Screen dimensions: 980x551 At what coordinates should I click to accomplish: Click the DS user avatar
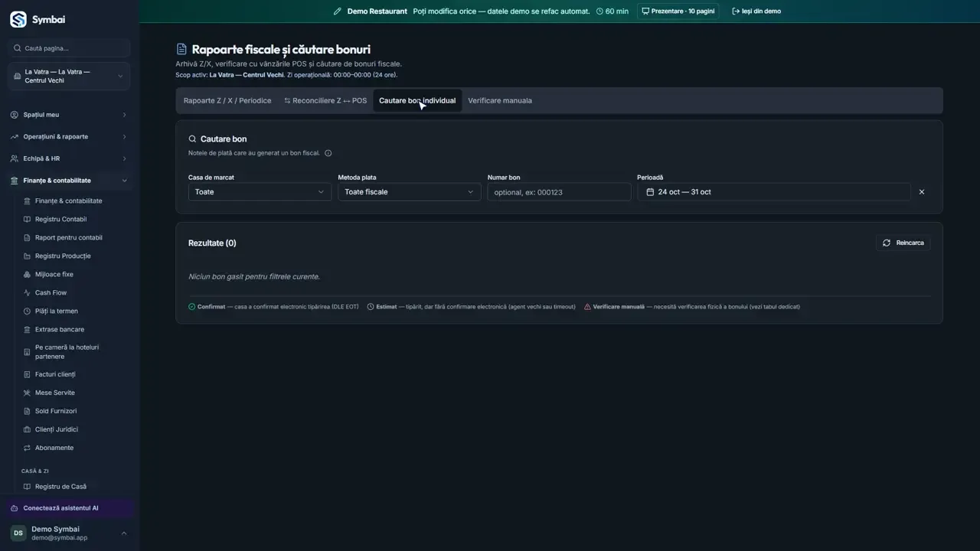[18, 533]
